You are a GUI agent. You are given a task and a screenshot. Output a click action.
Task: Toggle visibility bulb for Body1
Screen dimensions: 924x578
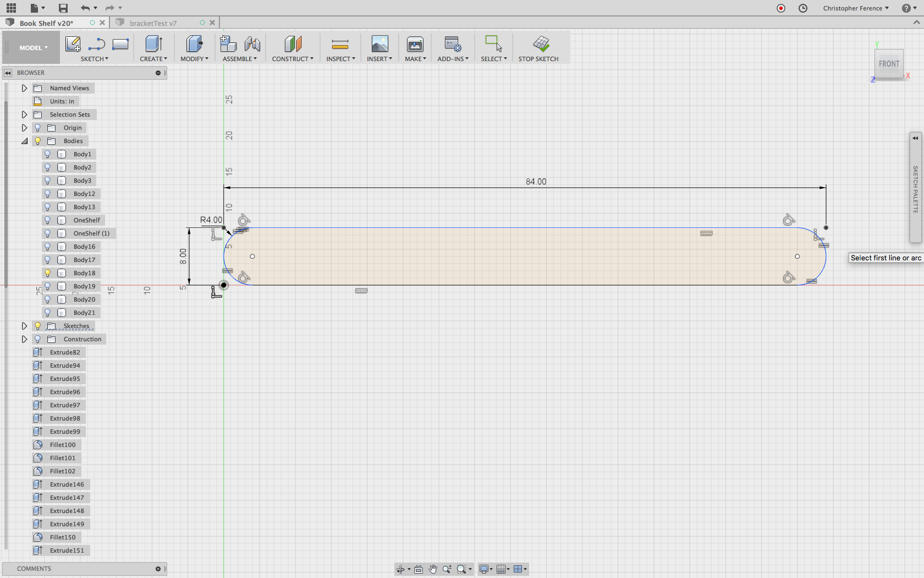tap(47, 154)
